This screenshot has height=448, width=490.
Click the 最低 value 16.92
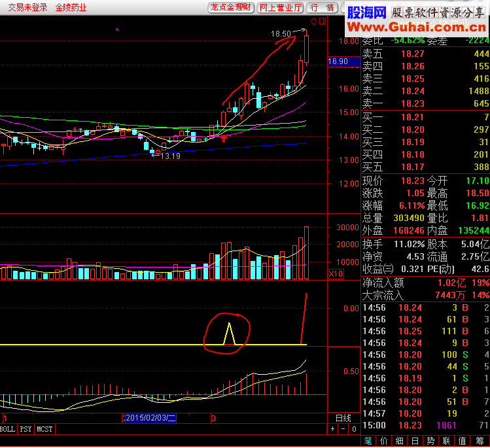pos(478,205)
